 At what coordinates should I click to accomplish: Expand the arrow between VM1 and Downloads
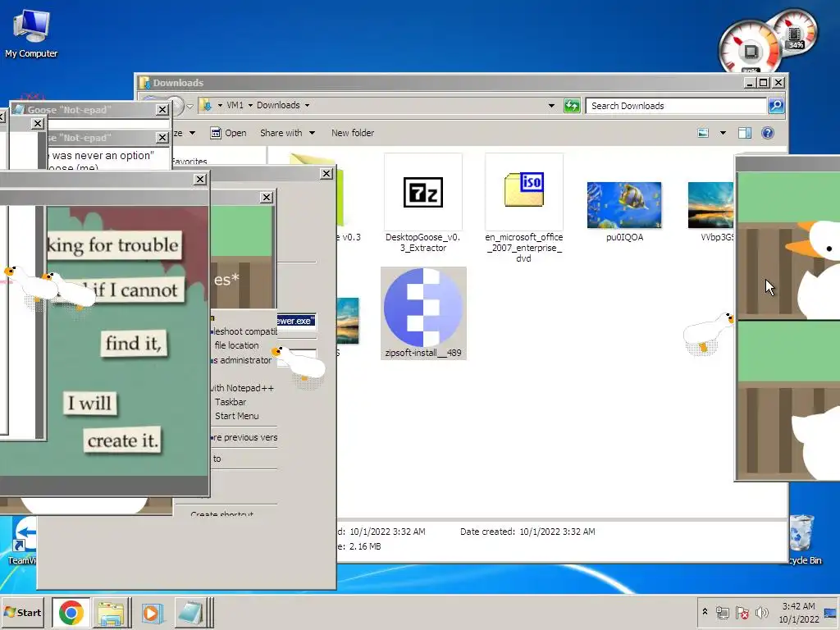[250, 106]
